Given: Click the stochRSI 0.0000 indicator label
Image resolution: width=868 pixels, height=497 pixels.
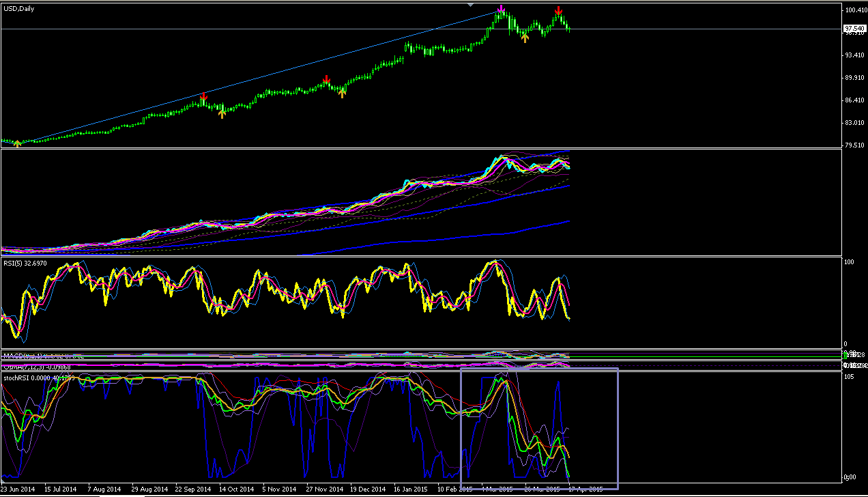Looking at the screenshot, I should 38,377.
